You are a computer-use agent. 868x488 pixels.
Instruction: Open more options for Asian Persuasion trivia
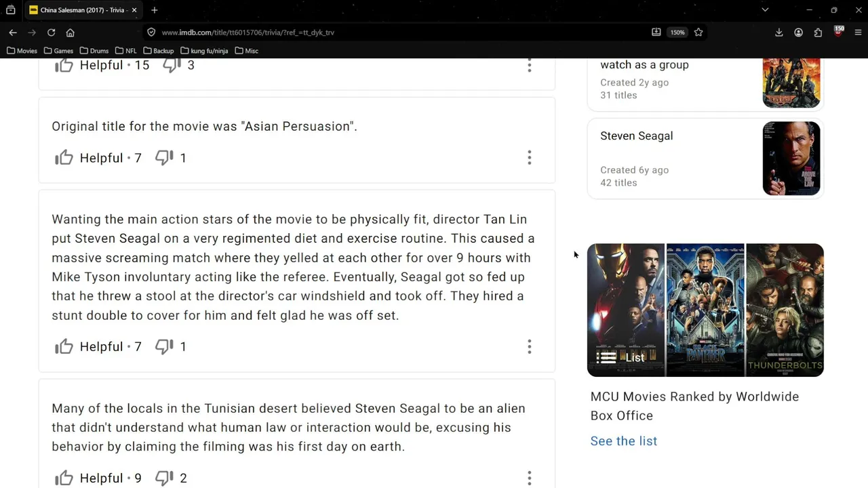530,158
